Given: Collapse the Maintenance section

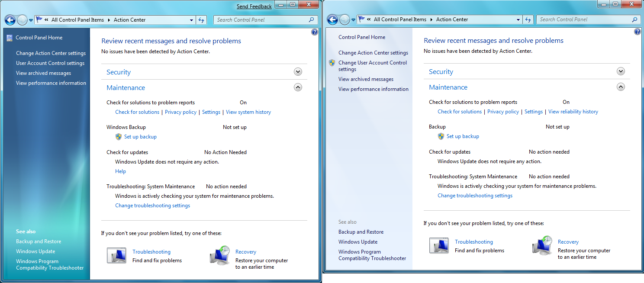Looking at the screenshot, I should [298, 87].
